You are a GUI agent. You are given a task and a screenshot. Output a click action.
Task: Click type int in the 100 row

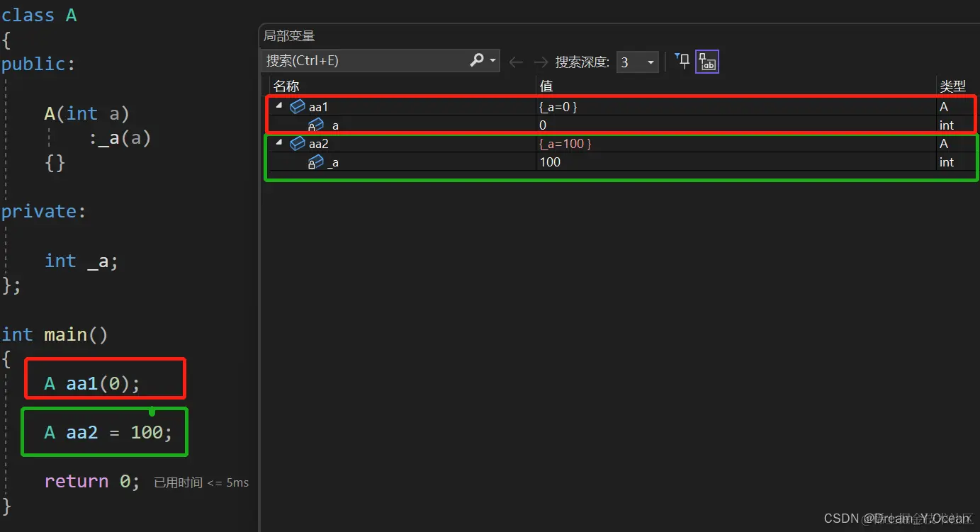947,162
